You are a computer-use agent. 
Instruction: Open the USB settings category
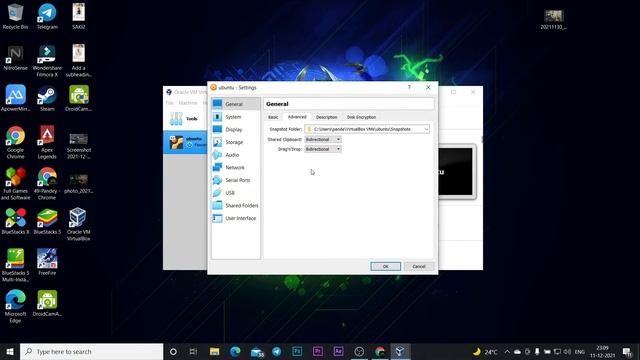click(x=236, y=193)
